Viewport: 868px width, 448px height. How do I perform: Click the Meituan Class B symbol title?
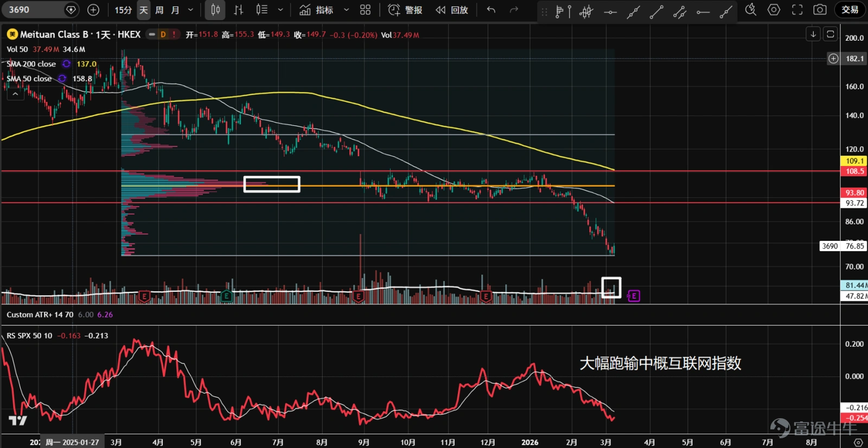[x=80, y=35]
